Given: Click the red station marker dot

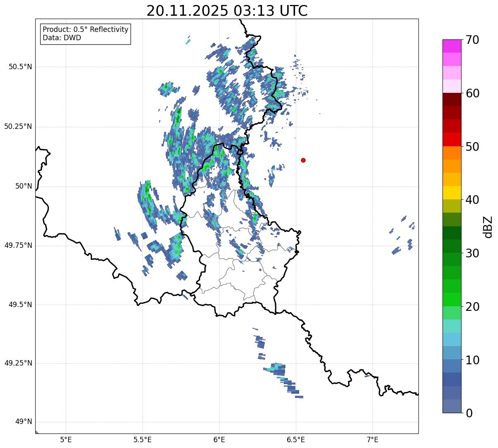Looking at the screenshot, I should click(303, 160).
